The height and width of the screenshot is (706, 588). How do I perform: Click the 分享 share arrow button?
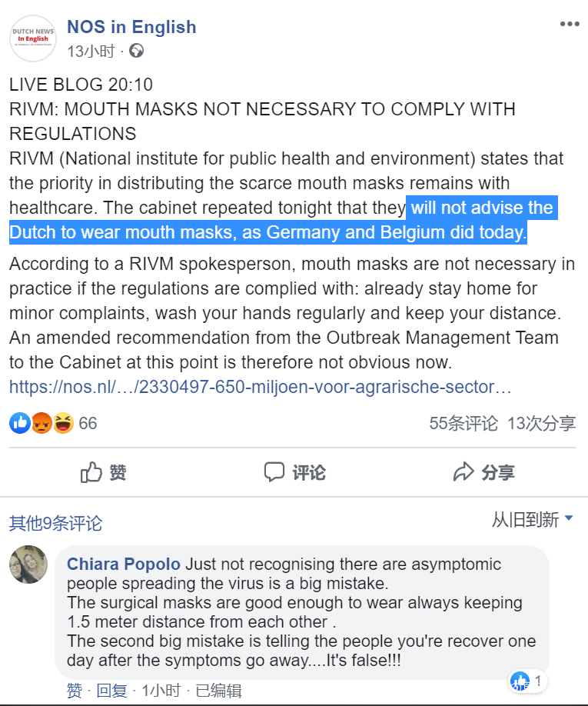tap(483, 472)
